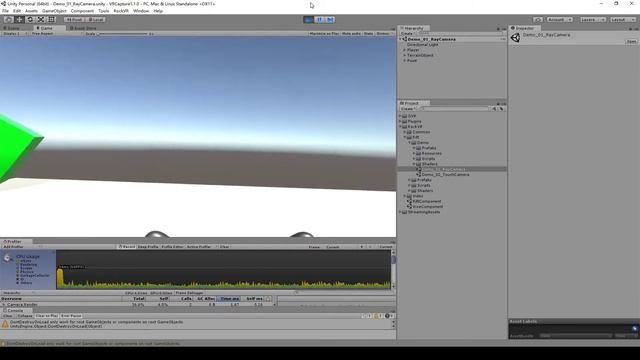Toggle profiler Record button
Viewport: 640px width, 360px height.
tap(127, 247)
